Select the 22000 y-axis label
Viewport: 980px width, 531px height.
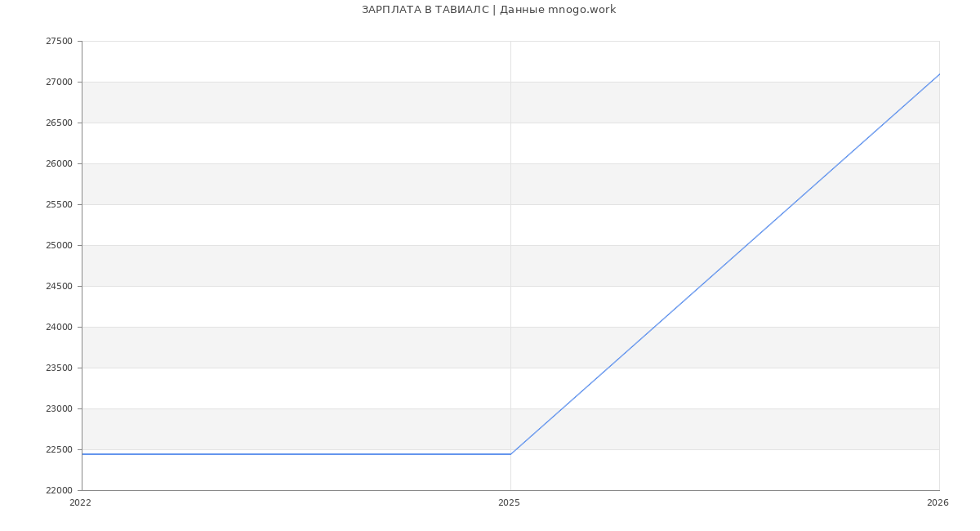click(x=59, y=491)
